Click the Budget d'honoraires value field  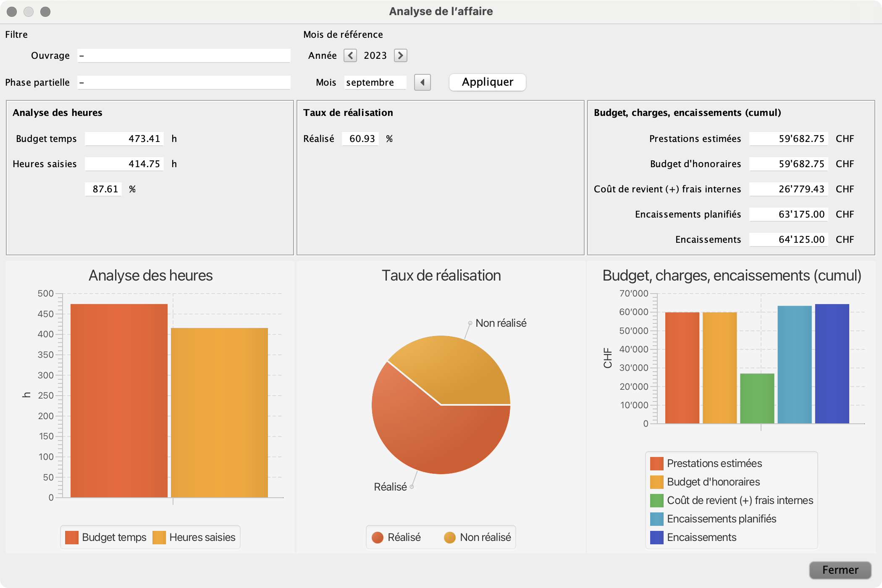point(789,164)
